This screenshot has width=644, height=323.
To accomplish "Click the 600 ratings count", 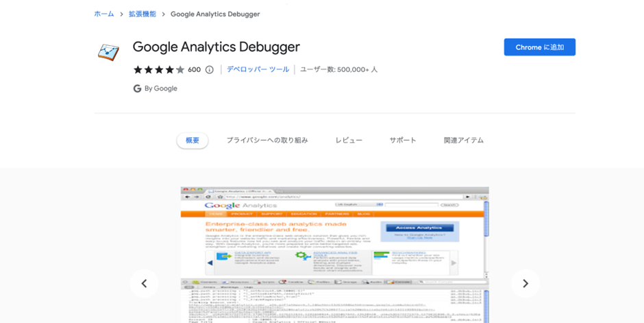I will point(195,69).
